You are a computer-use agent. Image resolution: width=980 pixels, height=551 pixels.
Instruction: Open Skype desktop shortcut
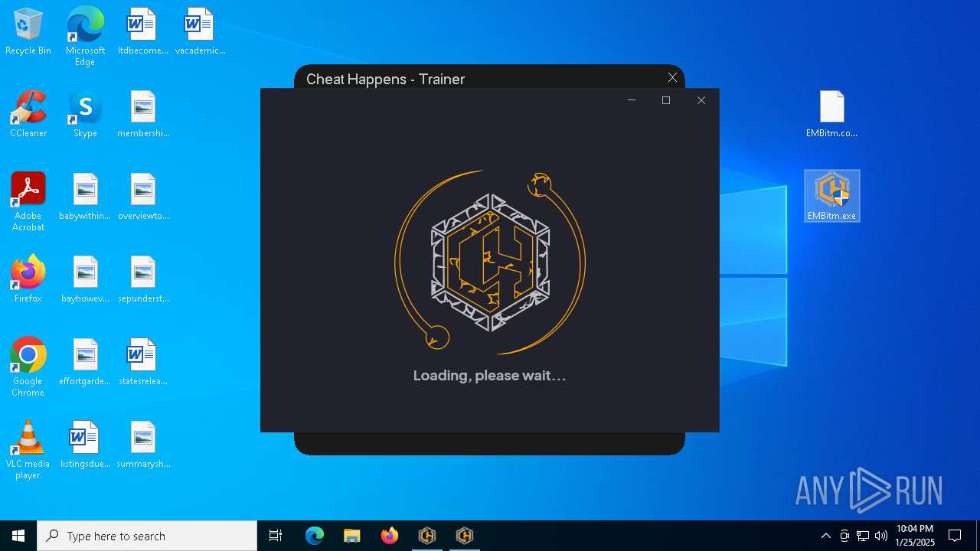click(x=85, y=115)
